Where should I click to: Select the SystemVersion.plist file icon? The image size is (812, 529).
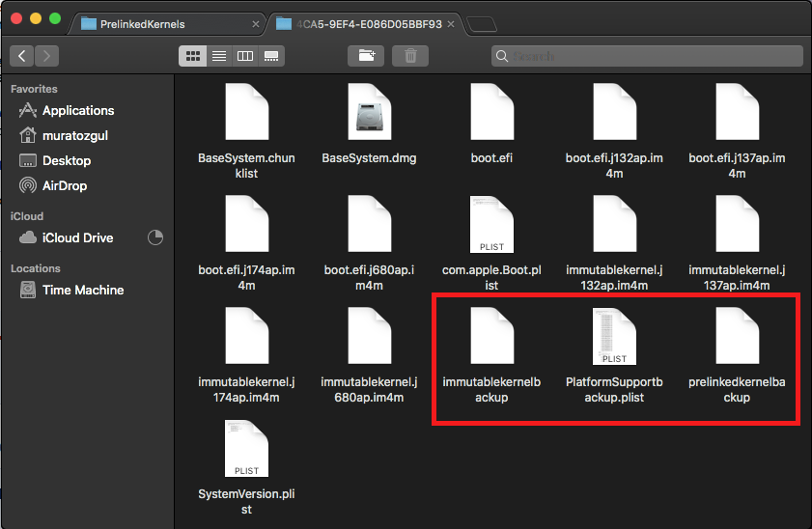(247, 448)
